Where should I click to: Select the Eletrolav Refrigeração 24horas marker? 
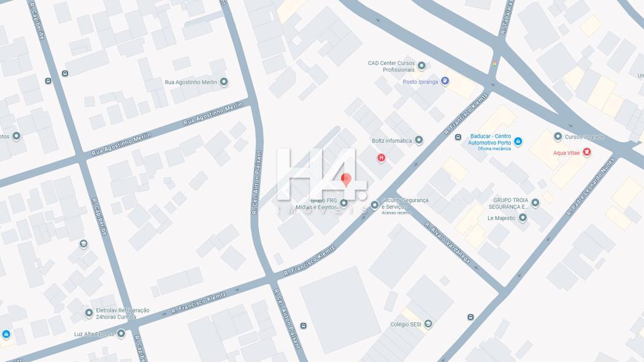(89, 313)
